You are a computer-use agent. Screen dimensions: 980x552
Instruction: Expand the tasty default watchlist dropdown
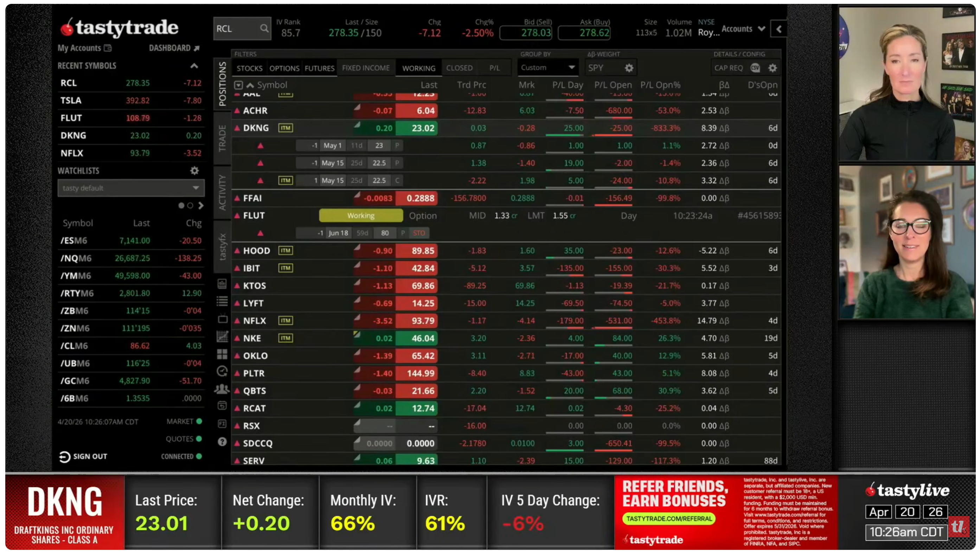tap(131, 188)
